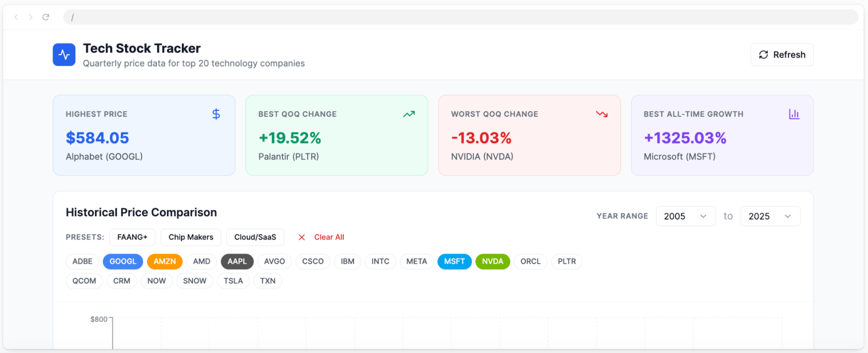Click the browser forward arrow

pos(30,17)
